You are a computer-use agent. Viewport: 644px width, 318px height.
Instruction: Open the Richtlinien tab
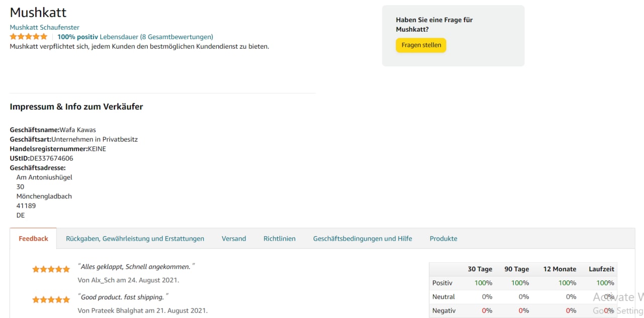coord(280,239)
